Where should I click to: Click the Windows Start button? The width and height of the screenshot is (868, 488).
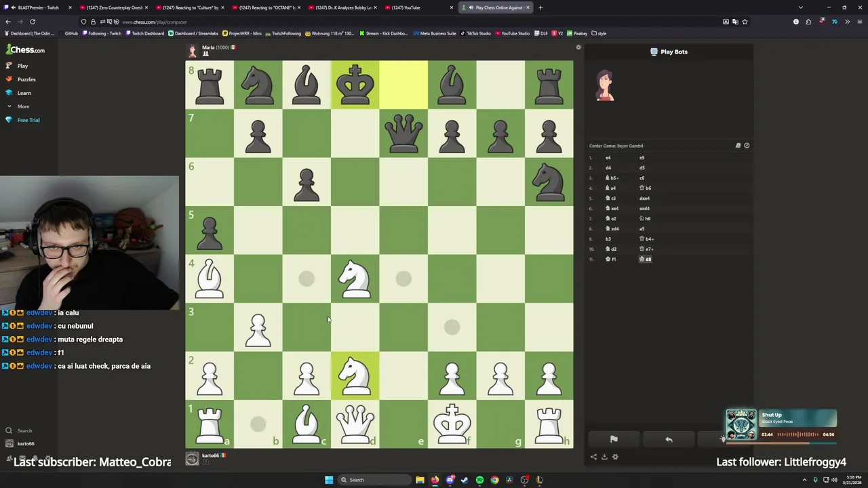[x=329, y=480]
